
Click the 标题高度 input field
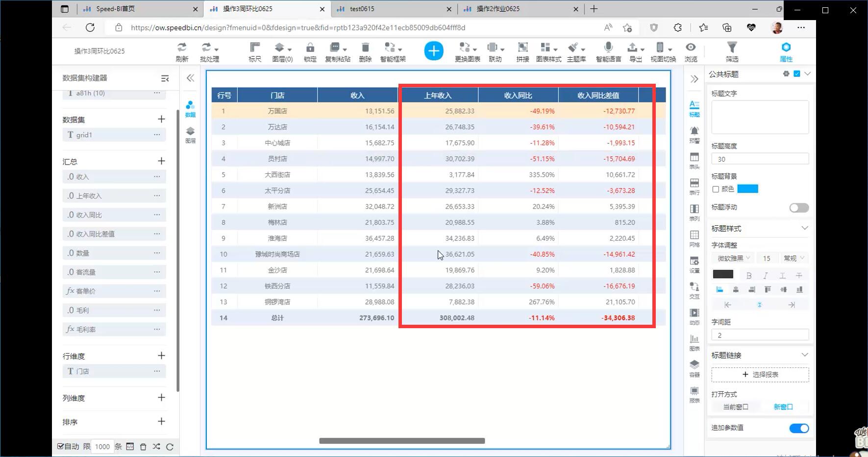[760, 159]
